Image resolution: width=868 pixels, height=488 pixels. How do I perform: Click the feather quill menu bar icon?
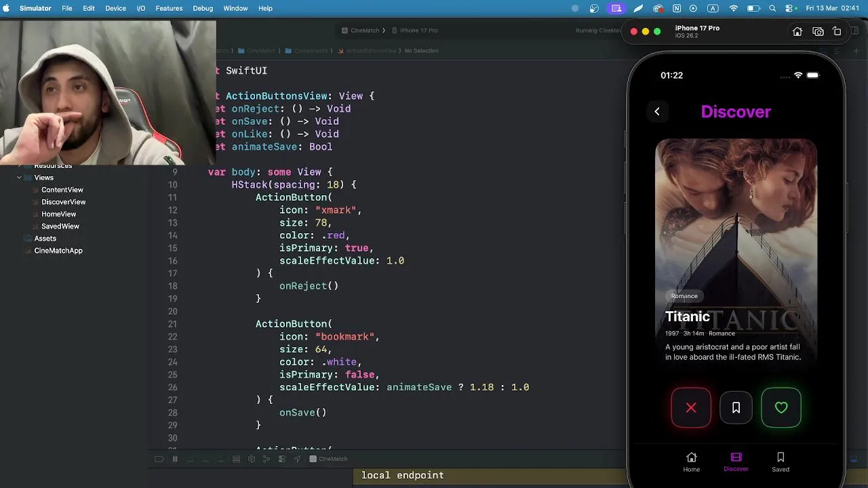click(x=638, y=8)
